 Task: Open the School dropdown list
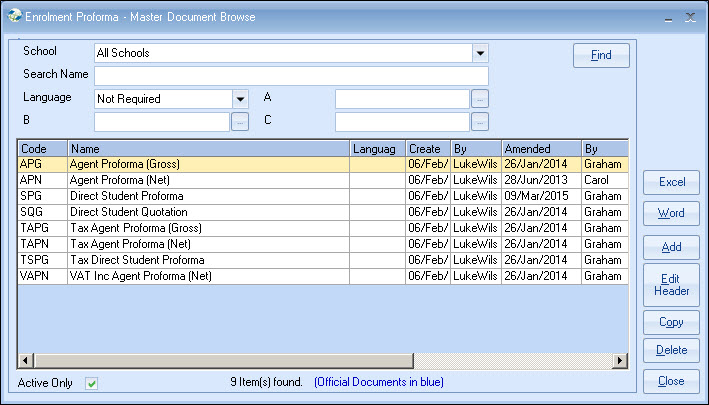pyautogui.click(x=480, y=53)
